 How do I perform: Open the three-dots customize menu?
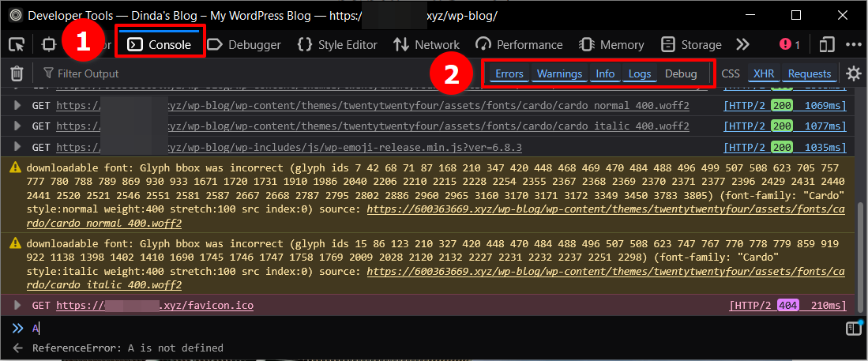pyautogui.click(x=853, y=45)
